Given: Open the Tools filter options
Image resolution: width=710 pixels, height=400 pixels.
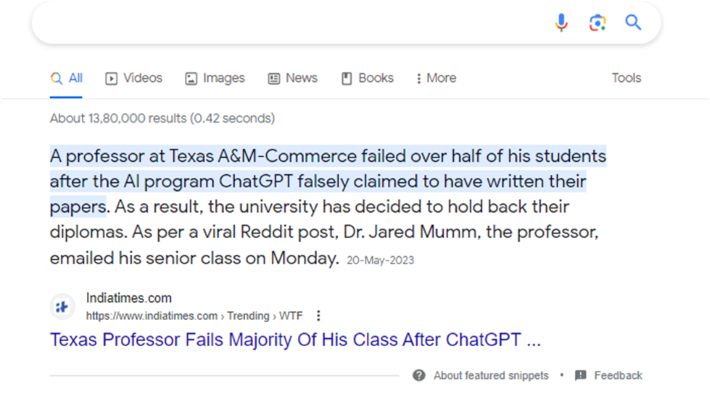Looking at the screenshot, I should 626,78.
